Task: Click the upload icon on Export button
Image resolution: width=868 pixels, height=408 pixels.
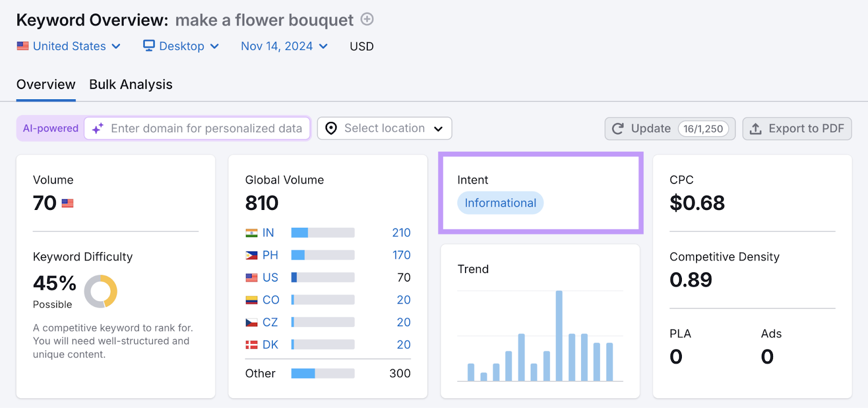Action: click(755, 129)
